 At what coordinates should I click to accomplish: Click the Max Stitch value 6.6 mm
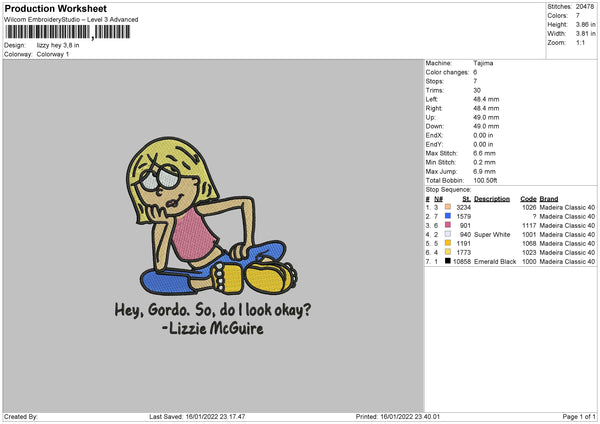click(x=484, y=153)
